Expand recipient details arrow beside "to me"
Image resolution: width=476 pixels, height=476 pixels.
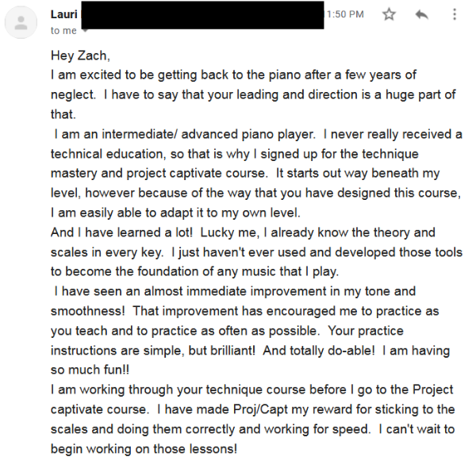pyautogui.click(x=85, y=31)
